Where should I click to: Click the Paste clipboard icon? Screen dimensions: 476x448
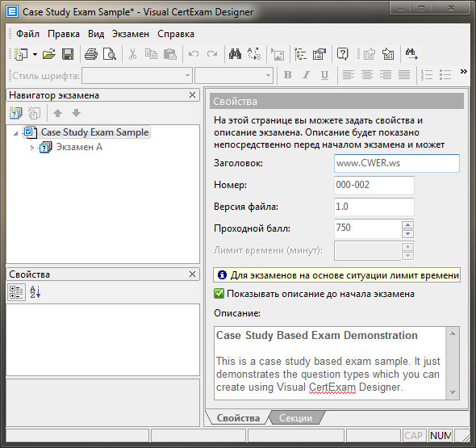click(170, 54)
